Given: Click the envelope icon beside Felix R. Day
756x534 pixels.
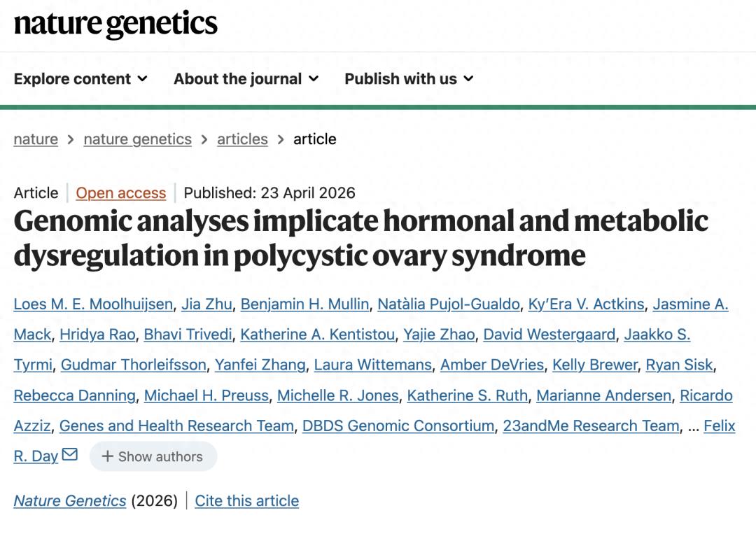Looking at the screenshot, I should point(69,456).
